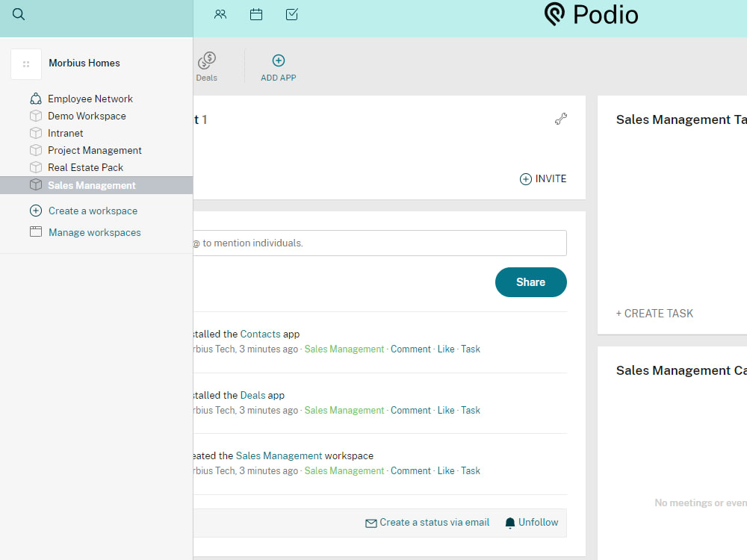The image size is (747, 560).
Task: Open the Contacts people icon in top bar
Action: [220, 14]
